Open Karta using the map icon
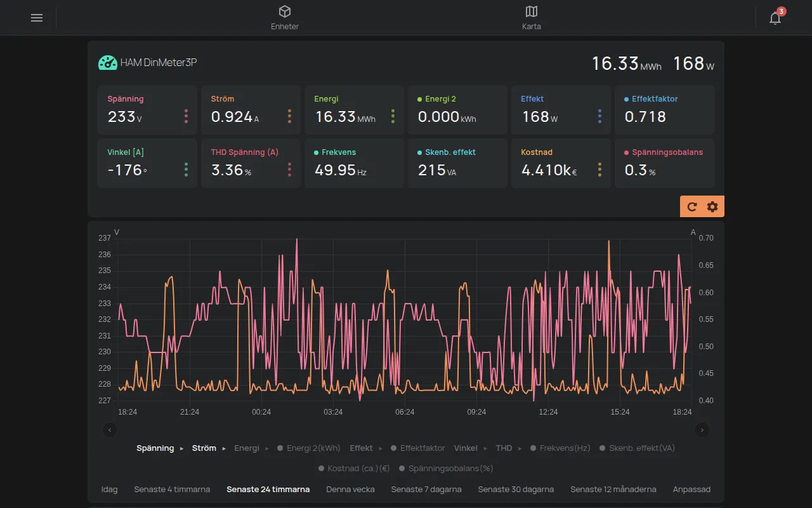This screenshot has height=508, width=812. pyautogui.click(x=532, y=18)
